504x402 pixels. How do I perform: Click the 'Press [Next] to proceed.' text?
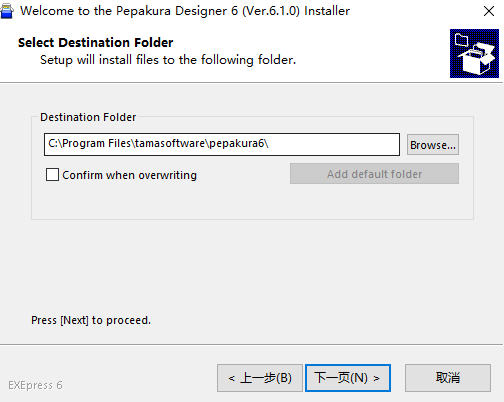[91, 320]
